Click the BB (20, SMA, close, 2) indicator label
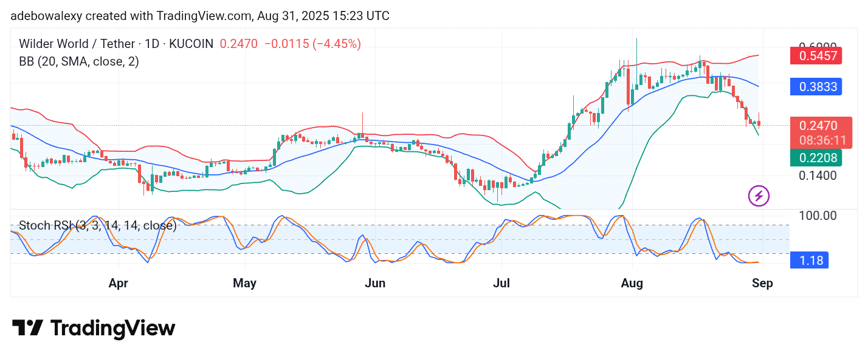This screenshot has height=359, width=868. (x=79, y=61)
